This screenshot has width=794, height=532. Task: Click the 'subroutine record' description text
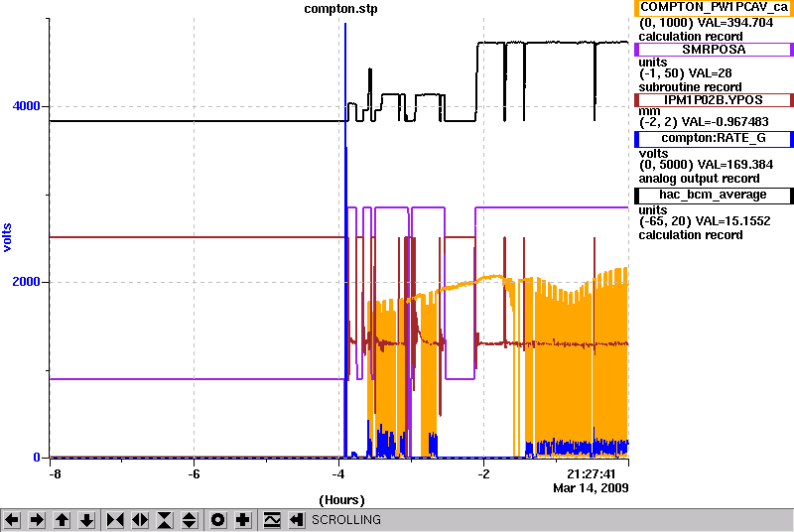(690, 87)
